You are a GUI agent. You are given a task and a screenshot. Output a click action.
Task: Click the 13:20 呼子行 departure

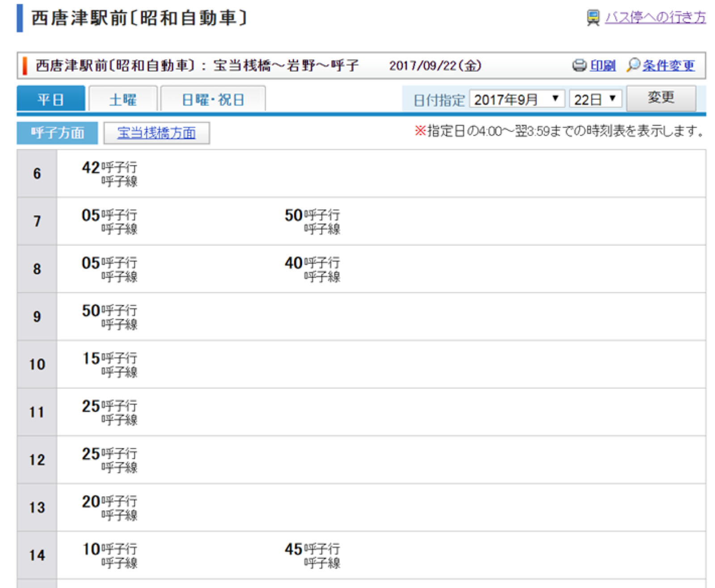[109, 508]
